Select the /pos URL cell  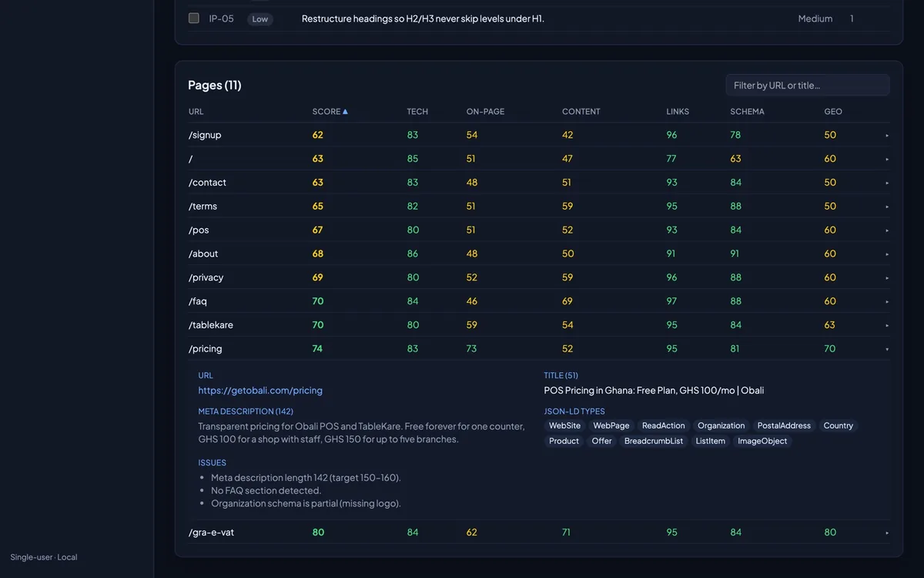pyautogui.click(x=199, y=230)
